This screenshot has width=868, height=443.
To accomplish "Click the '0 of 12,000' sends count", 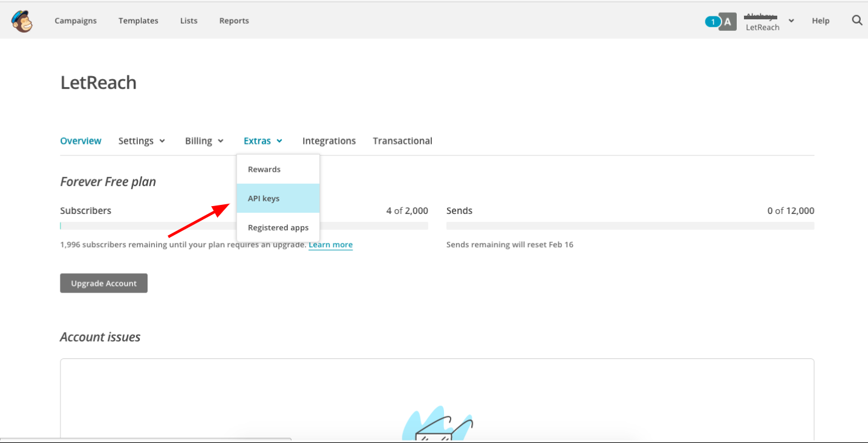I will (791, 211).
